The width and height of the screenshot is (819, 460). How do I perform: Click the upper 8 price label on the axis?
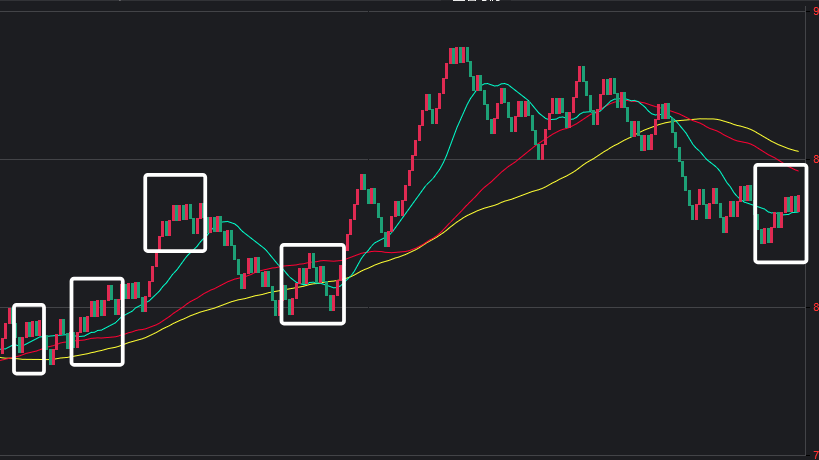815,159
